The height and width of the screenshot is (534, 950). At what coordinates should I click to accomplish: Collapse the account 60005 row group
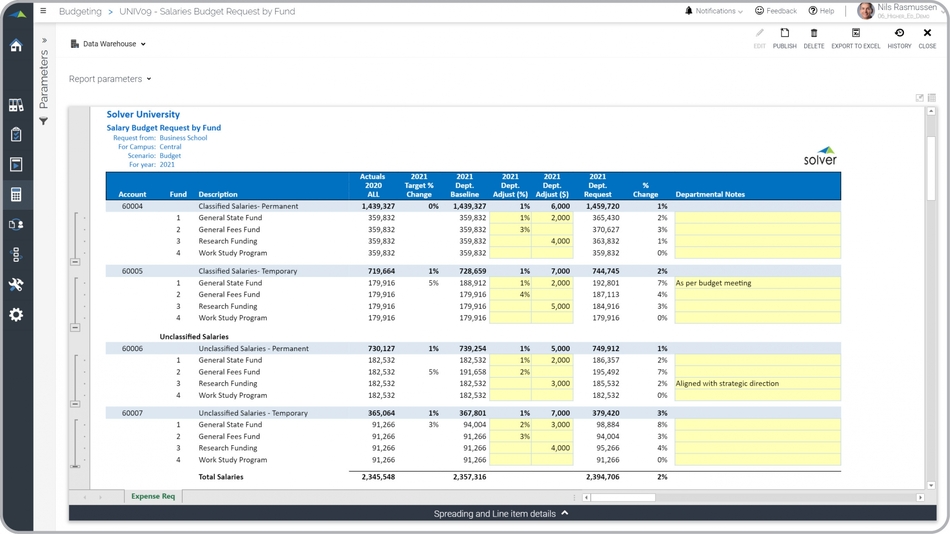pos(75,327)
